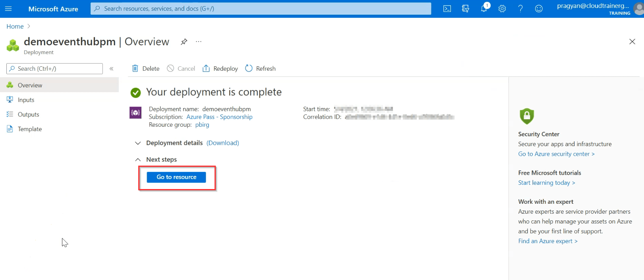Image resolution: width=644 pixels, height=280 pixels.
Task: Click the Help question mark icon
Action: (520, 9)
